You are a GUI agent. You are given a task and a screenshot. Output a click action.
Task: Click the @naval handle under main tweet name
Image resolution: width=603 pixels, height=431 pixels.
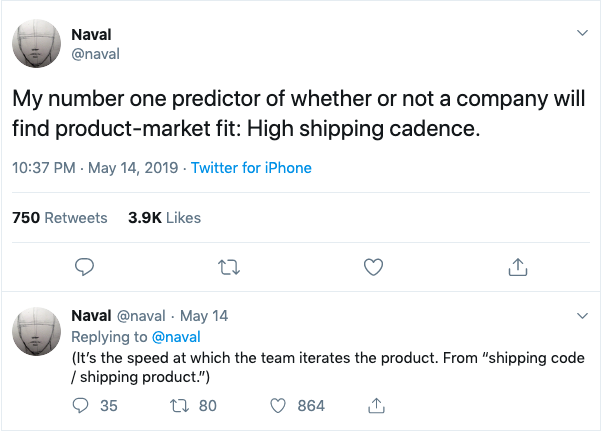[96, 54]
